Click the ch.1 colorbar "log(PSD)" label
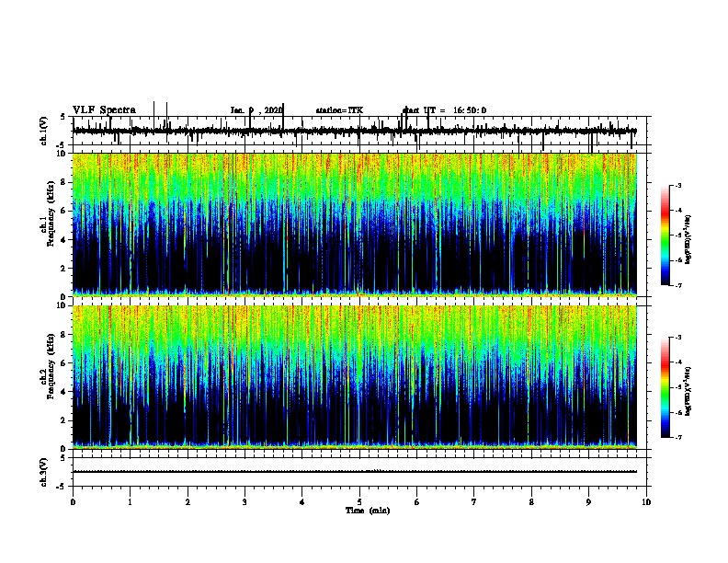Image resolution: width=728 pixels, height=563 pixels. (688, 239)
